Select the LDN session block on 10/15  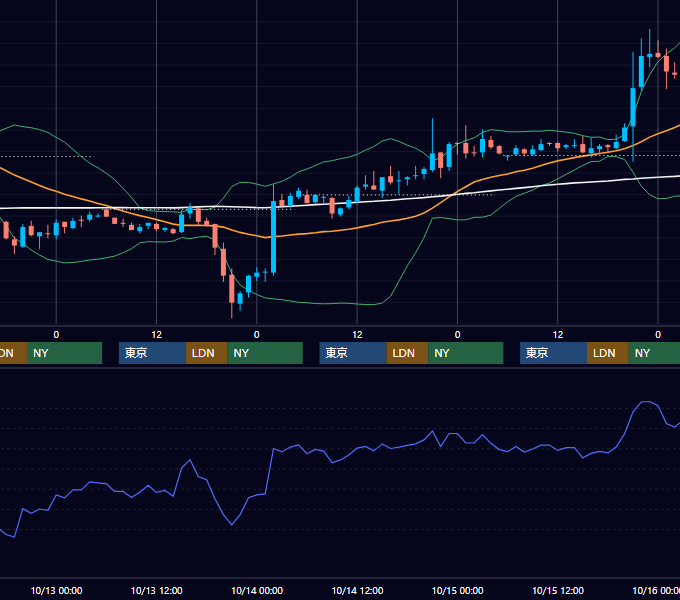pyautogui.click(x=608, y=353)
